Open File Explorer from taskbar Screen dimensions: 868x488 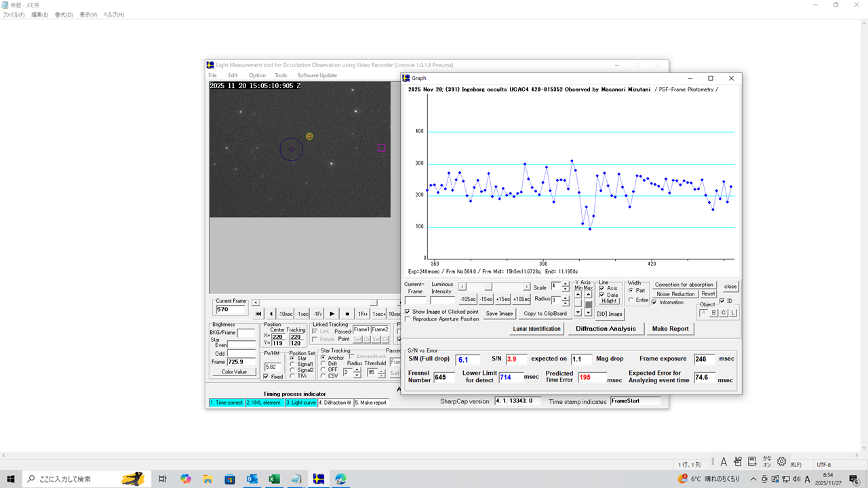coord(208,479)
